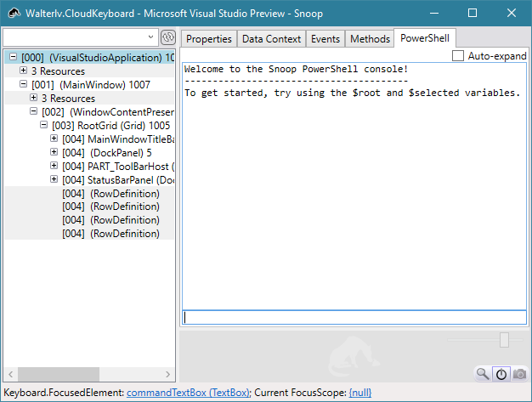Screen dimensions: 532x402
Task: Click the camera screenshot icon
Action: pyautogui.click(x=519, y=374)
